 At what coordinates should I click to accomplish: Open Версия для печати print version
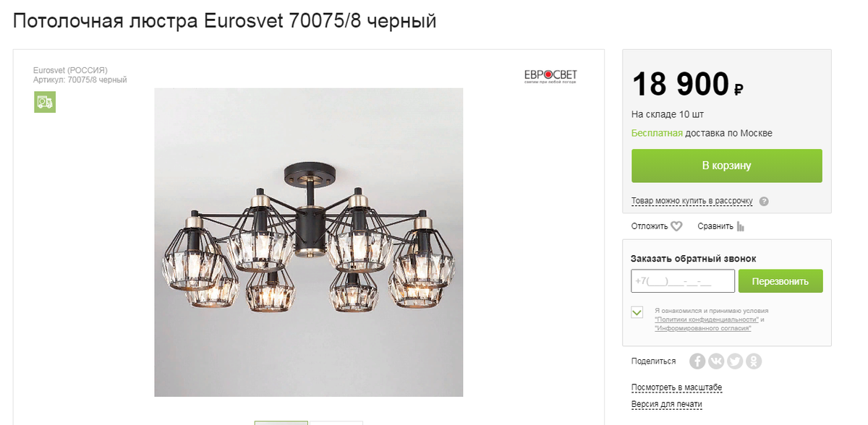tap(667, 404)
